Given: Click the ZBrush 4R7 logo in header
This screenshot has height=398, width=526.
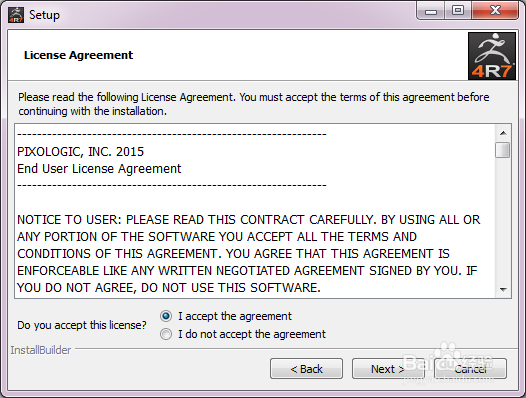Looking at the screenshot, I should click(x=492, y=56).
